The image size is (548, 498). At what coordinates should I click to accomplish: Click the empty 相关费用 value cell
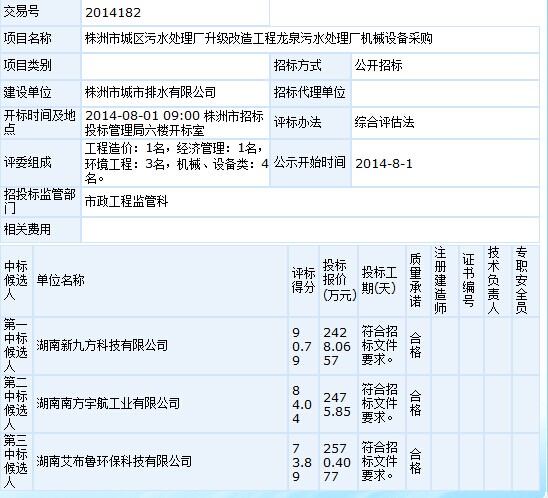pos(310,230)
